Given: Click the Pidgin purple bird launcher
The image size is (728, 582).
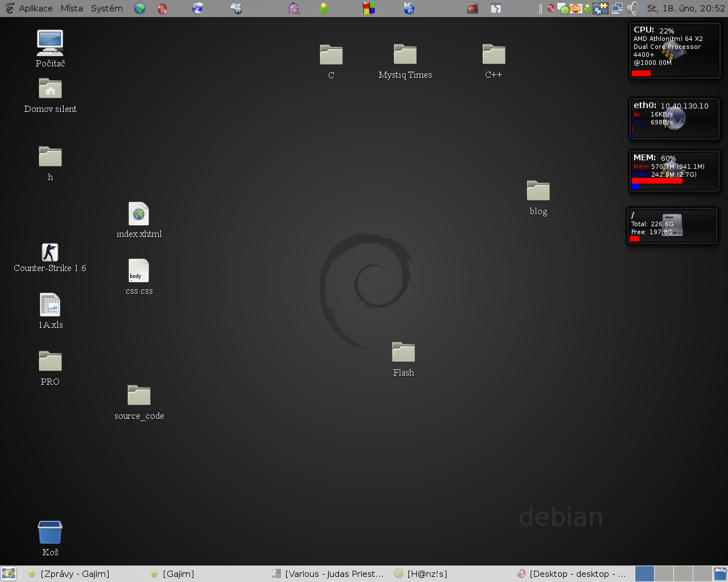Looking at the screenshot, I should point(294,9).
